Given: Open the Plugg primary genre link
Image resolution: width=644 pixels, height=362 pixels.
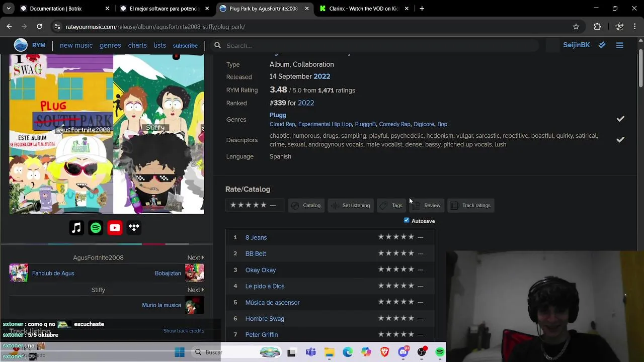Looking at the screenshot, I should [278, 115].
